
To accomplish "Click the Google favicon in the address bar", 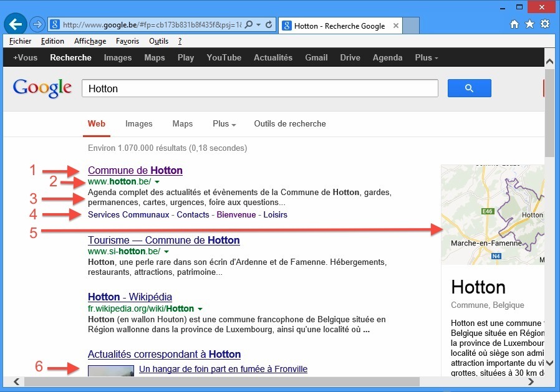I will pyautogui.click(x=55, y=25).
